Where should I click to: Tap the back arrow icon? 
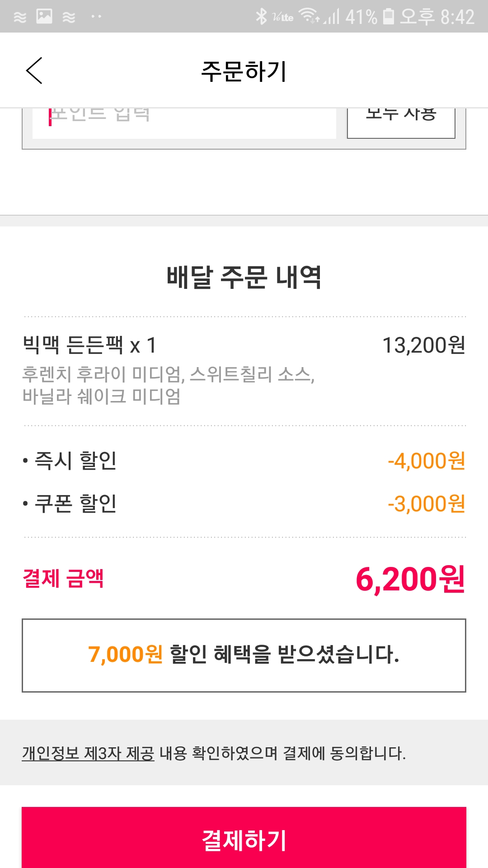[x=34, y=71]
